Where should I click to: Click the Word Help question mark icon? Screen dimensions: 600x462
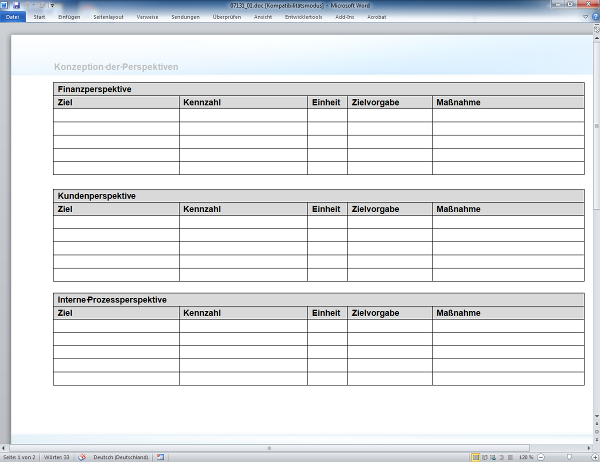593,17
